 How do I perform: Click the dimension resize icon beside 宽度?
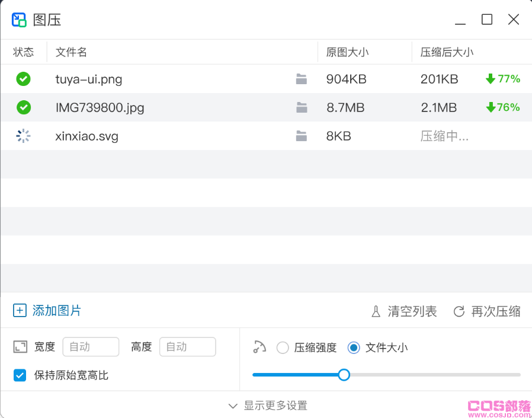(x=20, y=347)
